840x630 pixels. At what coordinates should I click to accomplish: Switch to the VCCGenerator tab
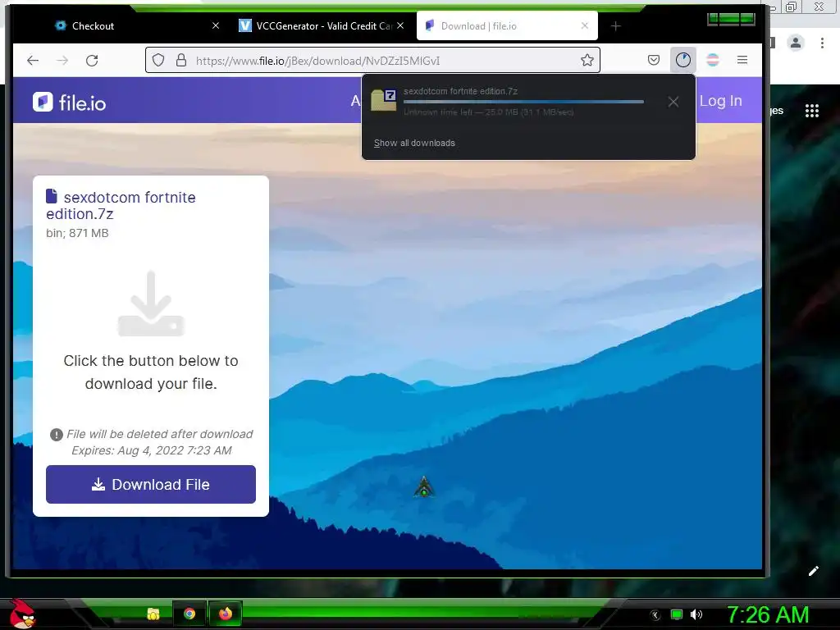pyautogui.click(x=322, y=25)
